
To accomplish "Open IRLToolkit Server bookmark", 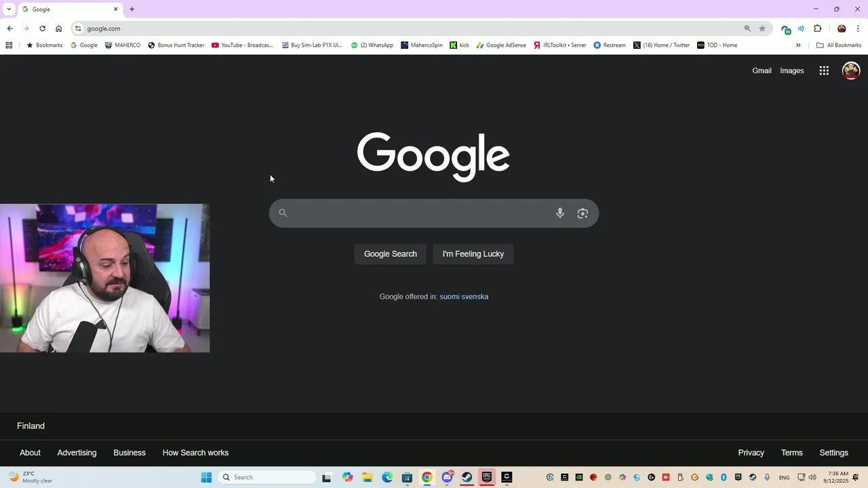I will click(559, 45).
